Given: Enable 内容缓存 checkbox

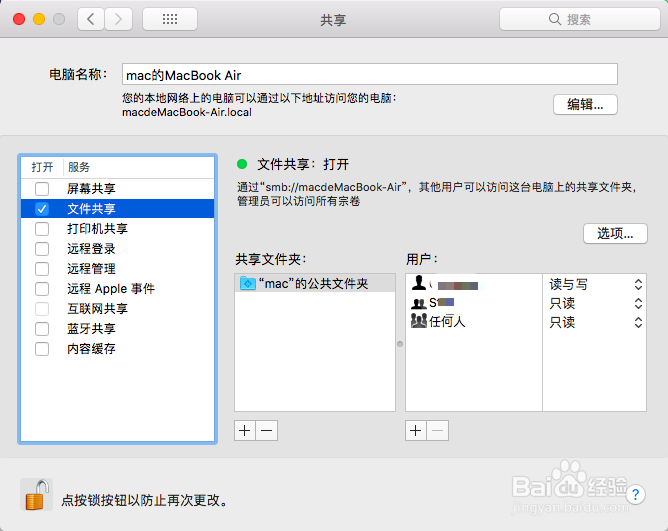Looking at the screenshot, I should 42,349.
